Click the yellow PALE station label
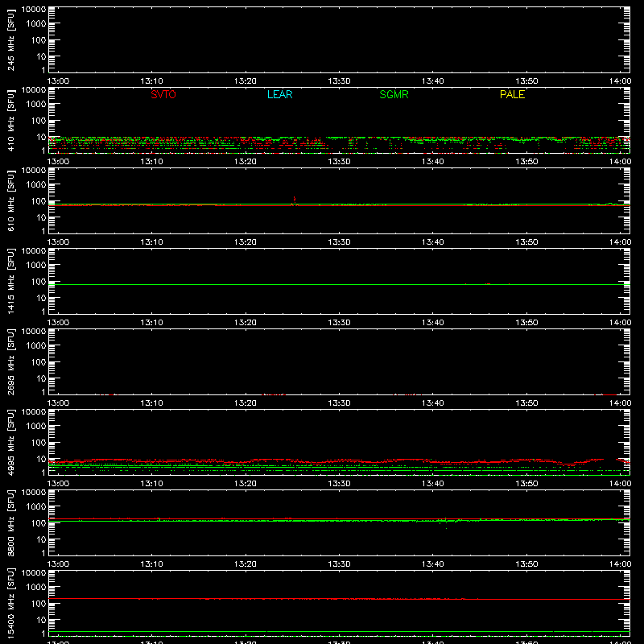 [x=512, y=94]
